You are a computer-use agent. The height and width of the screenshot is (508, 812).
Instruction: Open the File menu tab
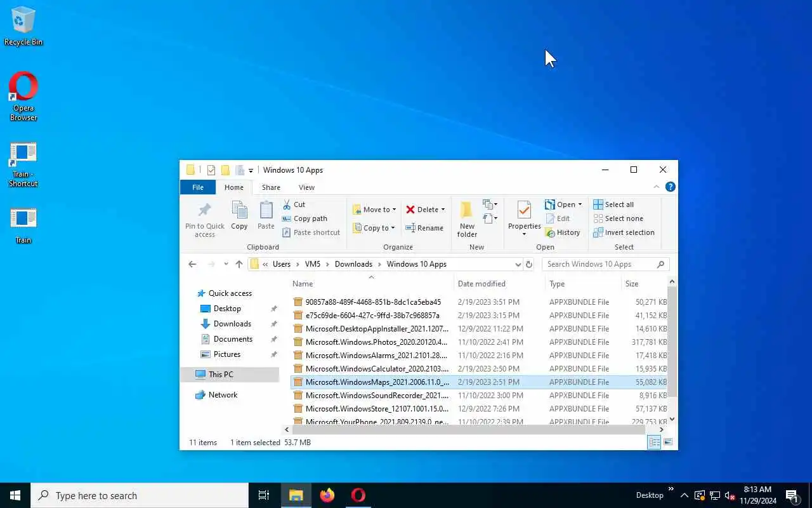(198, 187)
